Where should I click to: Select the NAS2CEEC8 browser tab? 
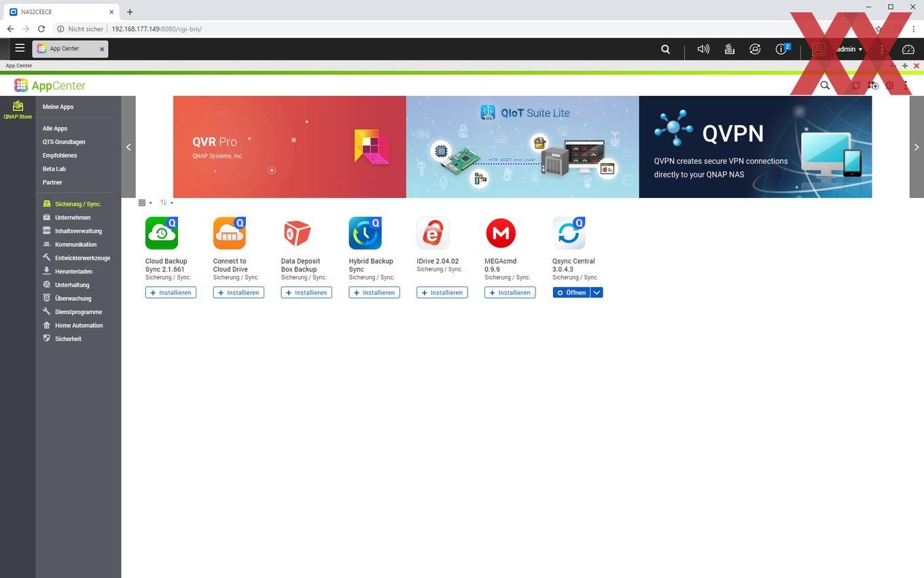(x=63, y=12)
